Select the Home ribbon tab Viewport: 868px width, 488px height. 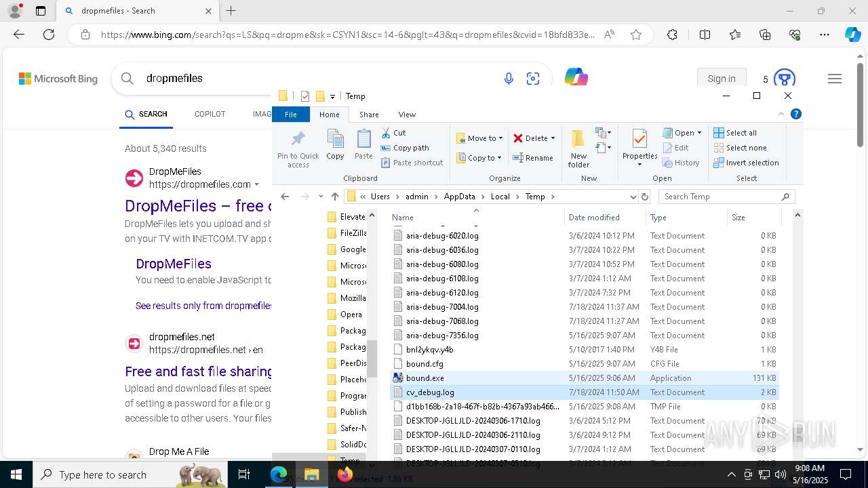pos(330,115)
